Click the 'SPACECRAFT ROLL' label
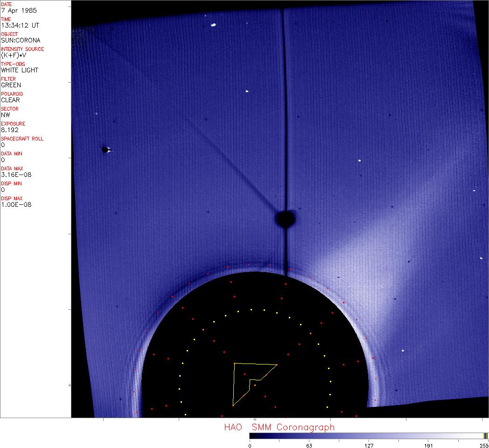The image size is (489, 448). click(x=22, y=139)
